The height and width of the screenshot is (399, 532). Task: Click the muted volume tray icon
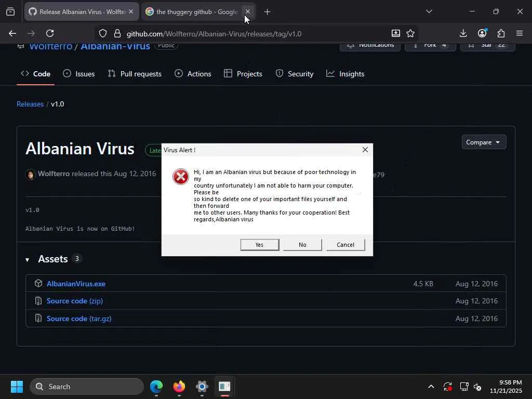pyautogui.click(x=477, y=387)
